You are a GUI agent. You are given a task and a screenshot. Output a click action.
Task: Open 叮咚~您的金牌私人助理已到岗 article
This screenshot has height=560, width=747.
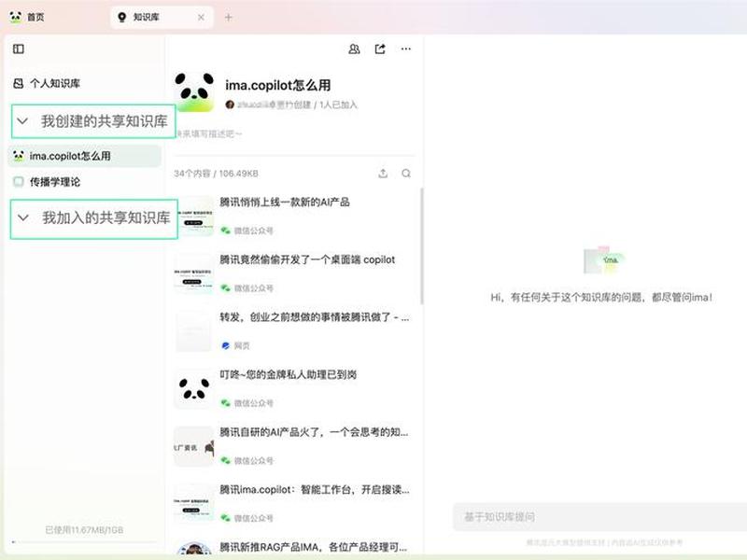289,375
